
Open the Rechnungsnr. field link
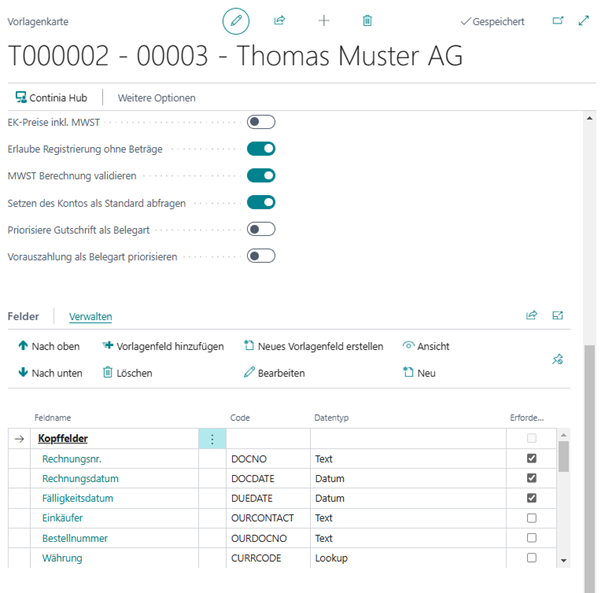coord(72,459)
